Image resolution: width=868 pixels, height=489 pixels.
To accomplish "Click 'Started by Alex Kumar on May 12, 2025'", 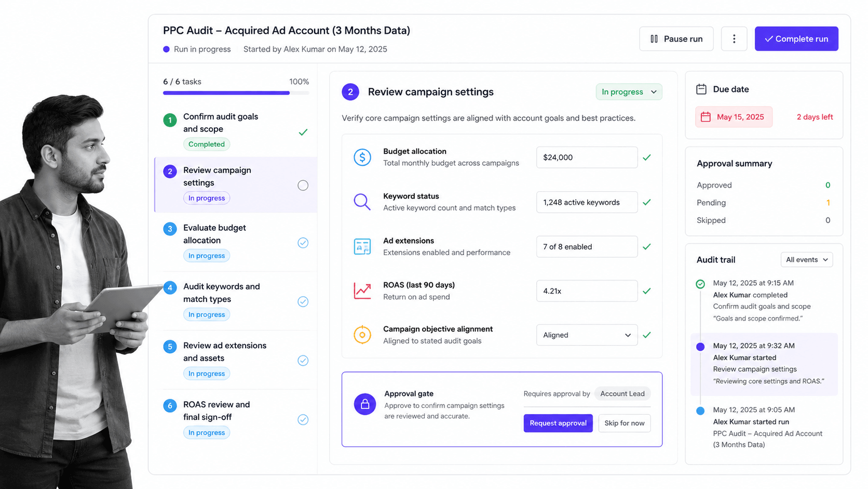I will [x=315, y=49].
